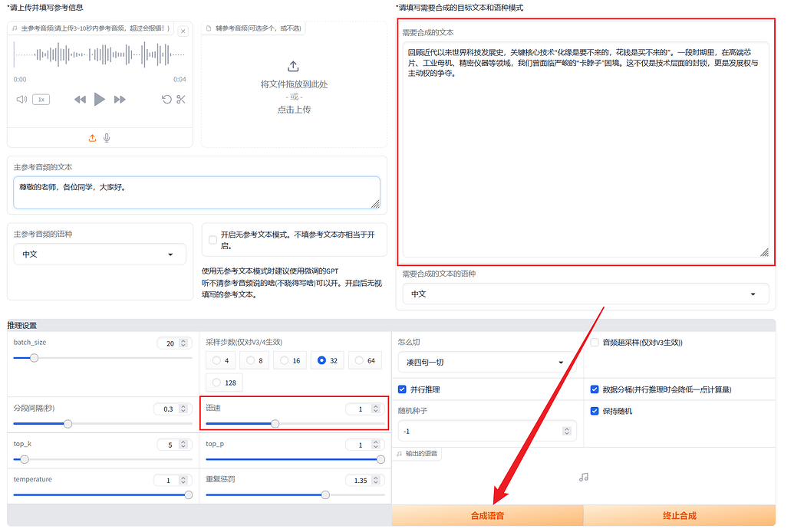The height and width of the screenshot is (532, 794).
Task: Play the main reference audio
Action: point(99,99)
